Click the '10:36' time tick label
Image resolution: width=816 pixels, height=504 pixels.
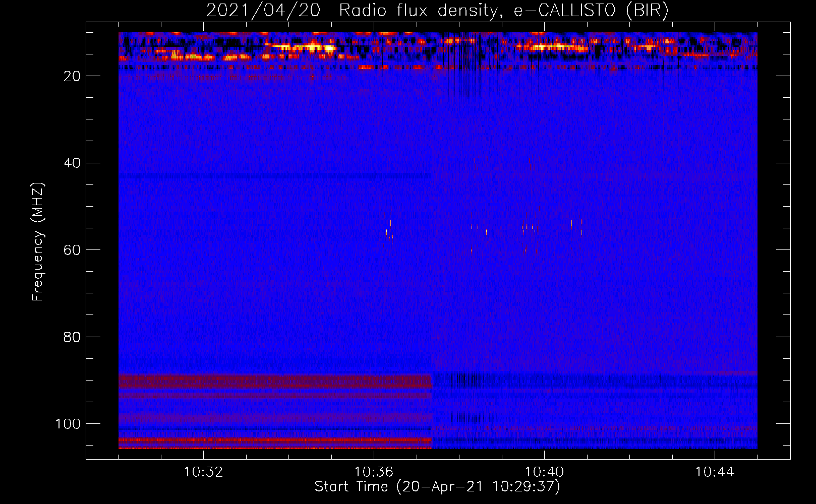click(374, 472)
